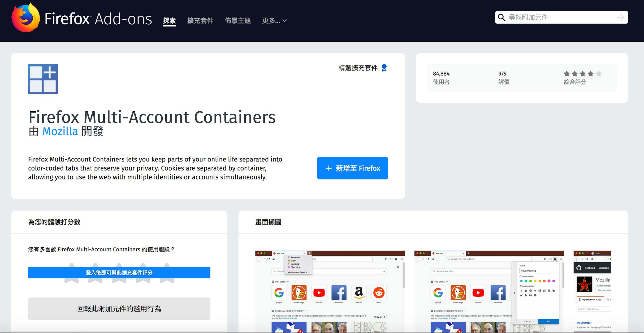Click 登入後即可幫此擴充套件評分 button

click(119, 273)
